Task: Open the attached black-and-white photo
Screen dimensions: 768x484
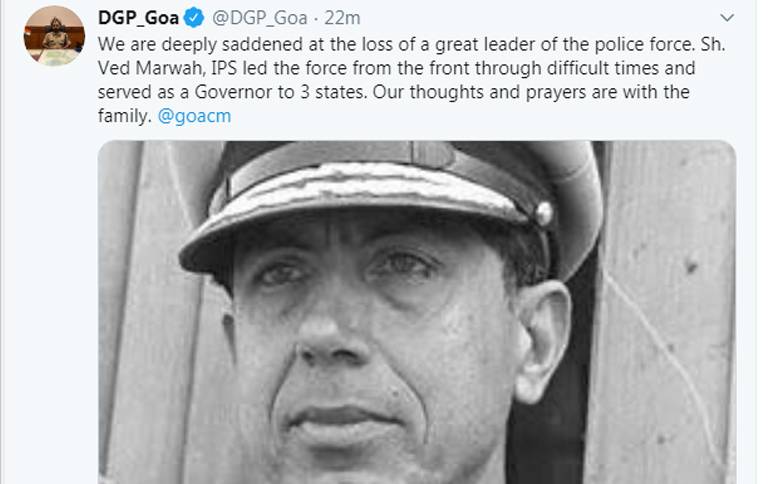Action: tap(417, 312)
